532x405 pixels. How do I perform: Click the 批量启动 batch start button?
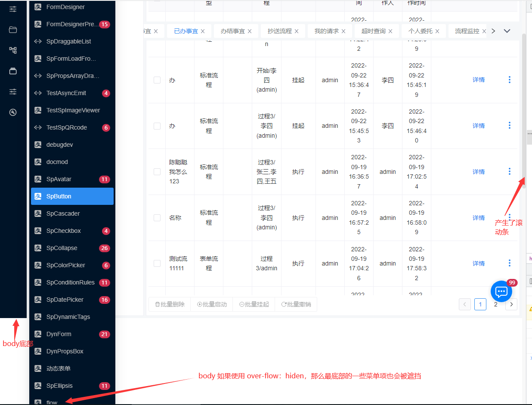[x=212, y=304]
